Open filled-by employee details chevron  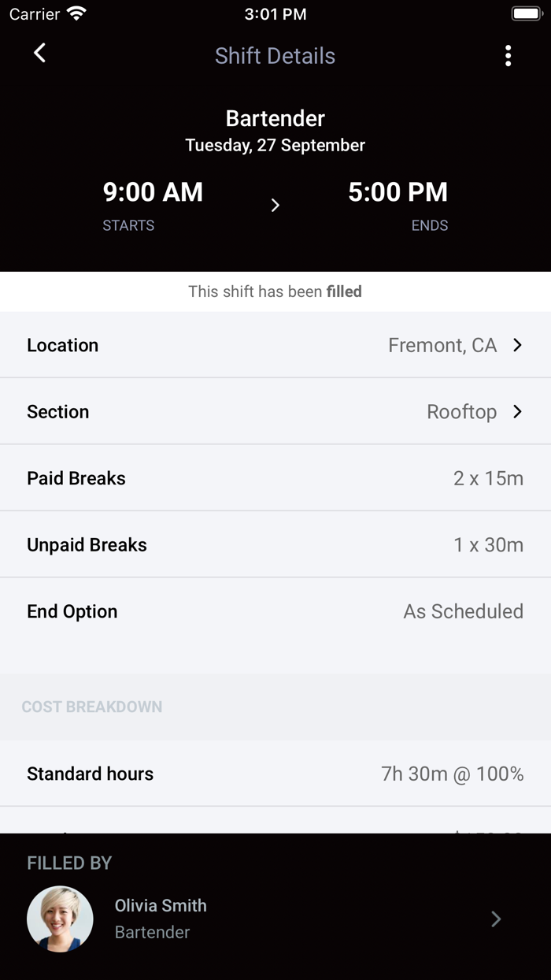click(496, 919)
